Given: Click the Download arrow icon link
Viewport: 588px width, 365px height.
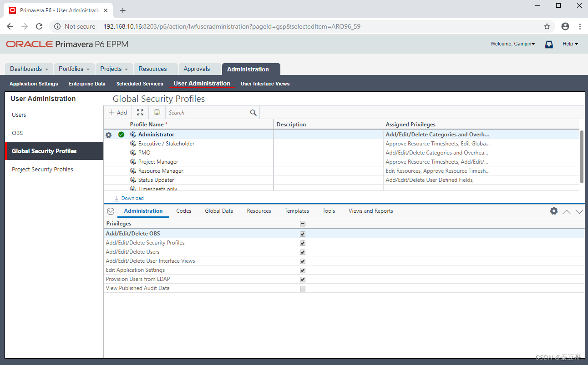Looking at the screenshot, I should coord(117,198).
